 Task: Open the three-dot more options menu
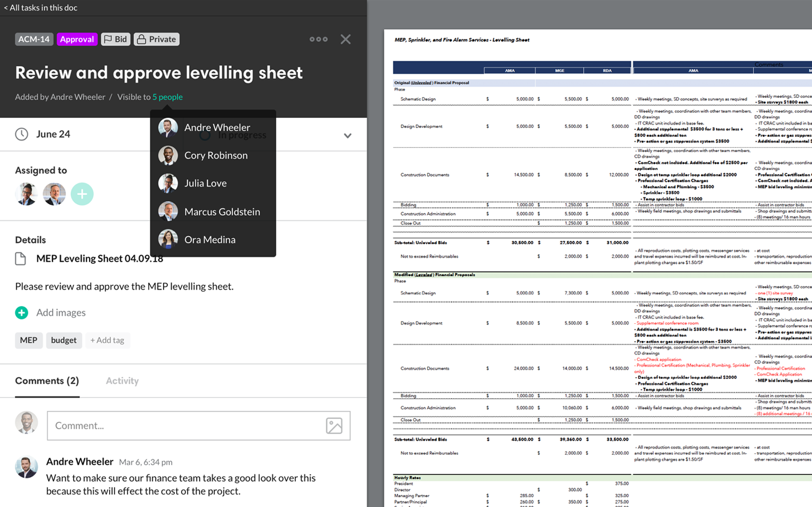coord(319,39)
